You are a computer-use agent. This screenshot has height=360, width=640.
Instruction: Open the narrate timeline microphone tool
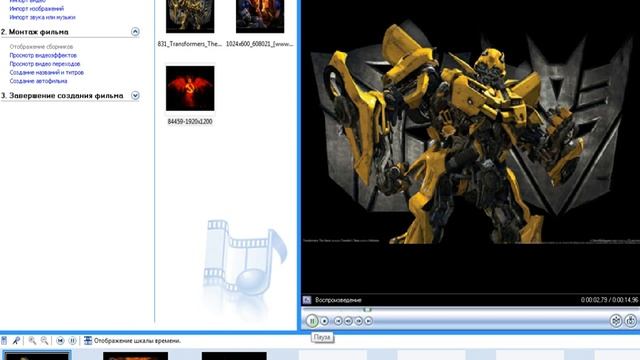pyautogui.click(x=16, y=340)
